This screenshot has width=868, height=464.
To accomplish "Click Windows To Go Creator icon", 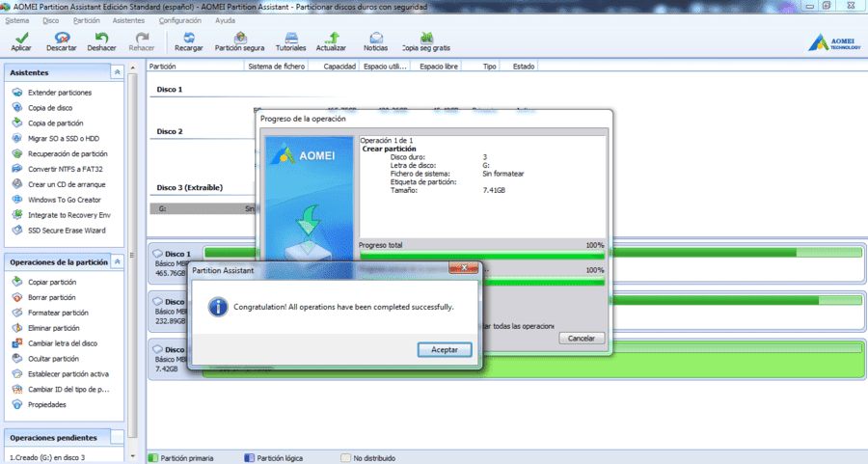I will [17, 200].
